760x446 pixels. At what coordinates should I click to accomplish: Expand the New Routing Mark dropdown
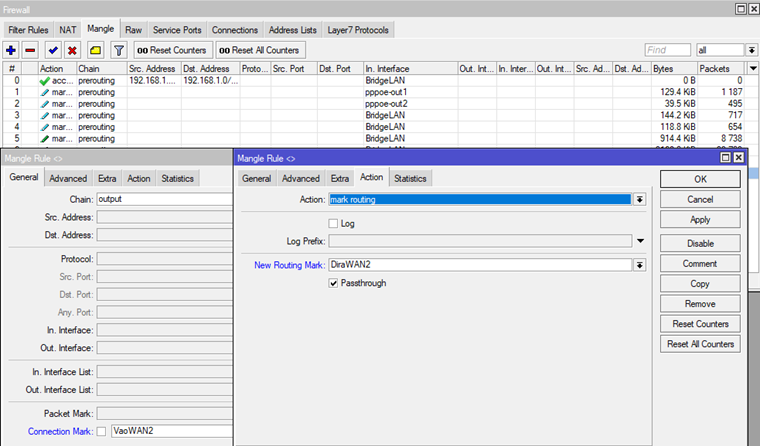(639, 265)
